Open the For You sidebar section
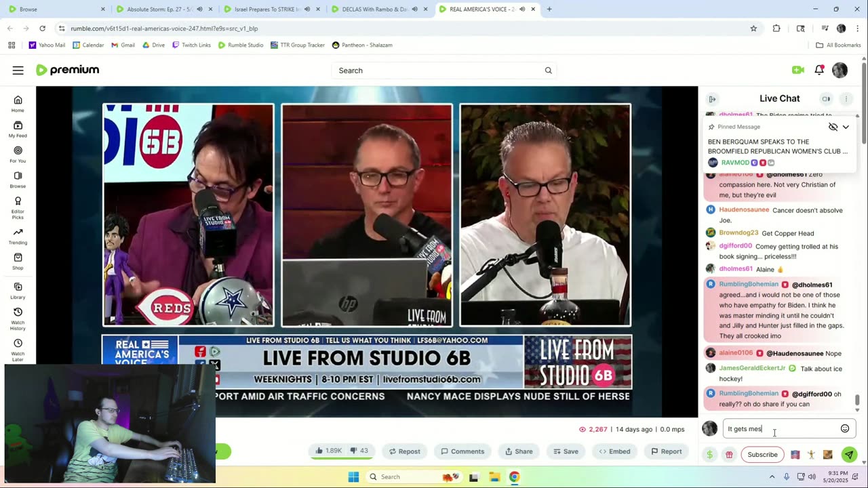The width and height of the screenshot is (868, 488). click(18, 154)
